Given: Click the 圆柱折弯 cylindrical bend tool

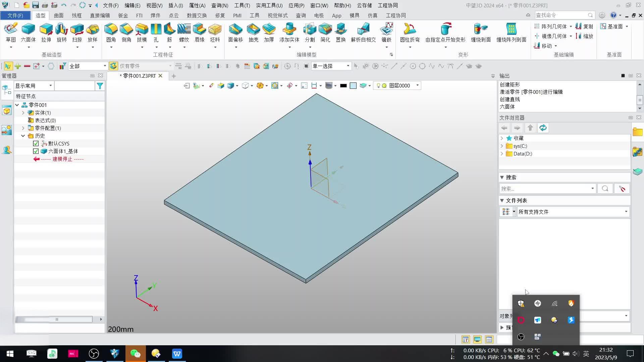Looking at the screenshot, I should click(x=410, y=33).
